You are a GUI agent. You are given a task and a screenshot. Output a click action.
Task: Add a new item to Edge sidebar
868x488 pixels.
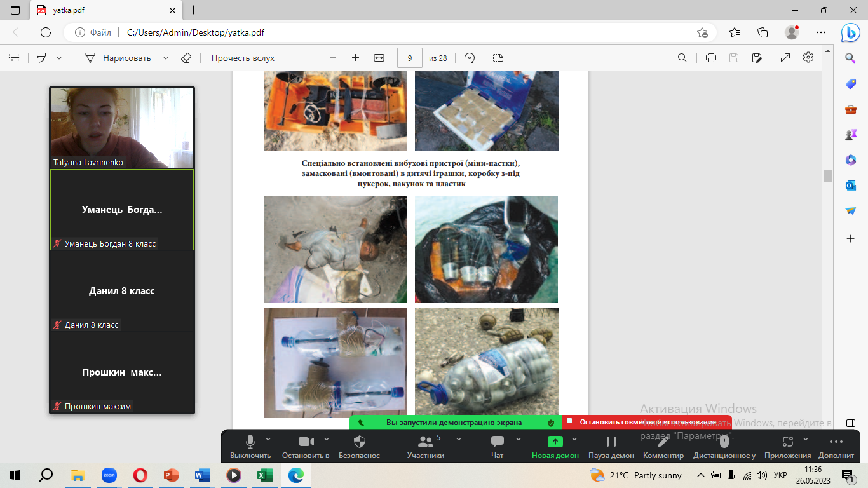pos(851,238)
